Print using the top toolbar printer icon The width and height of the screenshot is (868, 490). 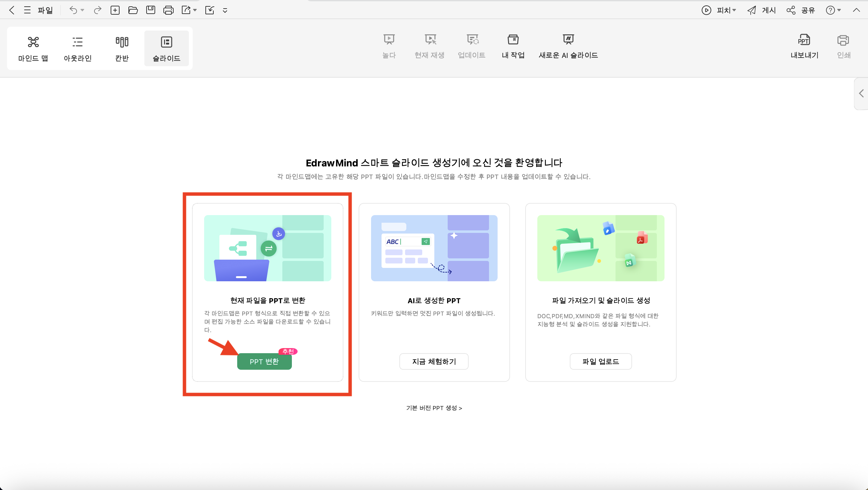pyautogui.click(x=169, y=10)
